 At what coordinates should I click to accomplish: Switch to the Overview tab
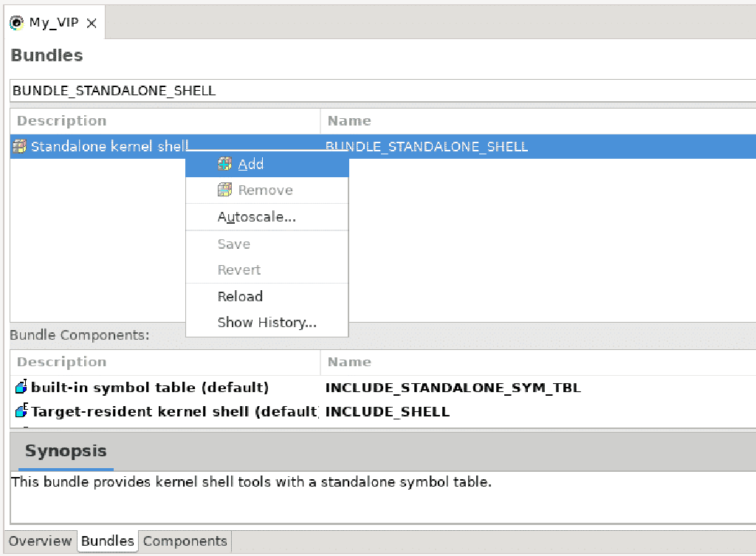click(40, 541)
